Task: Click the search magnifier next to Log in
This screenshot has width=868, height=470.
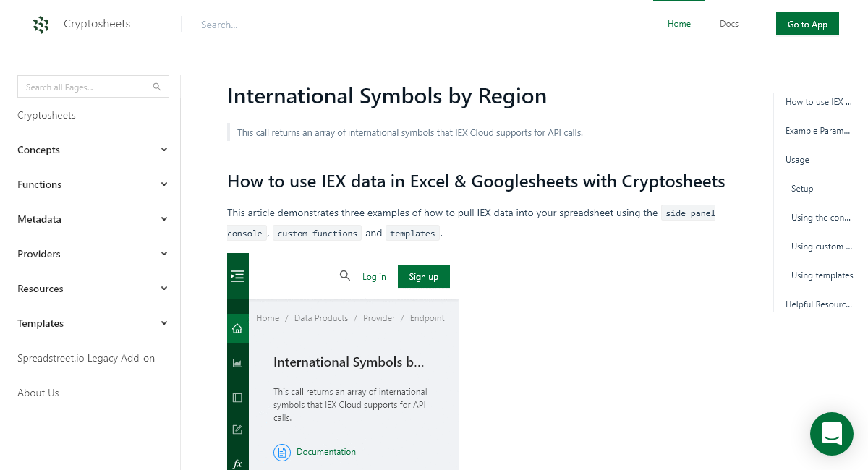Action: click(345, 275)
